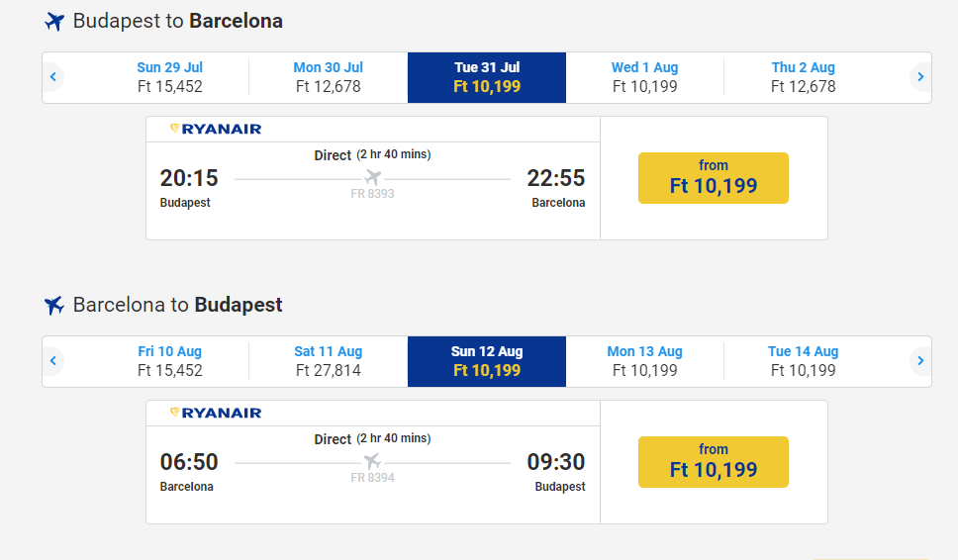The image size is (958, 560).
Task: Choose Sat 11 Aug for the return flight
Action: pyautogui.click(x=329, y=361)
